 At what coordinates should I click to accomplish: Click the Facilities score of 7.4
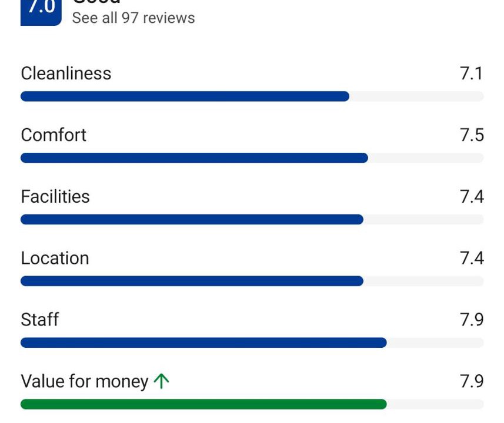tap(471, 197)
